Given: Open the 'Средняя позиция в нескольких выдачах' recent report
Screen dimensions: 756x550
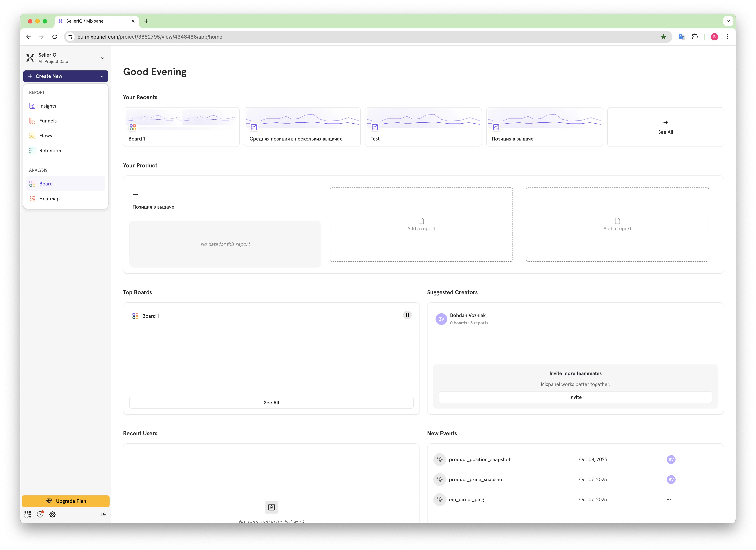Looking at the screenshot, I should (x=302, y=127).
